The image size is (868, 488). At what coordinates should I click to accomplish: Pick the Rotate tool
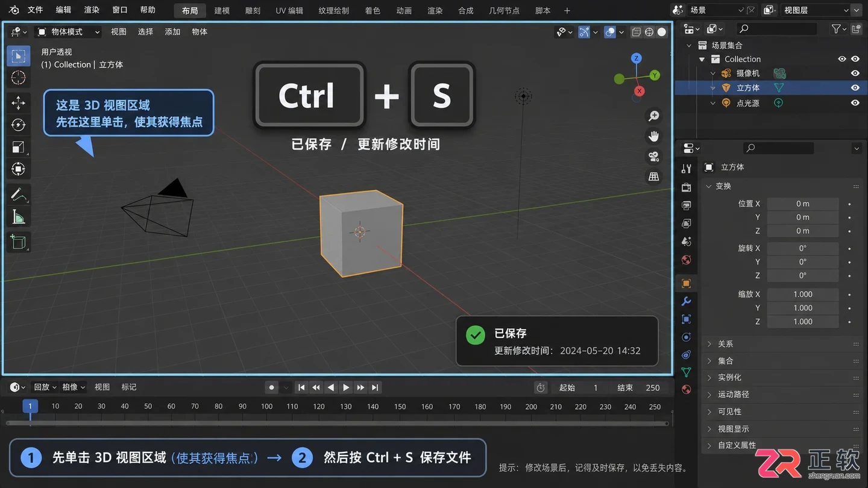click(18, 125)
